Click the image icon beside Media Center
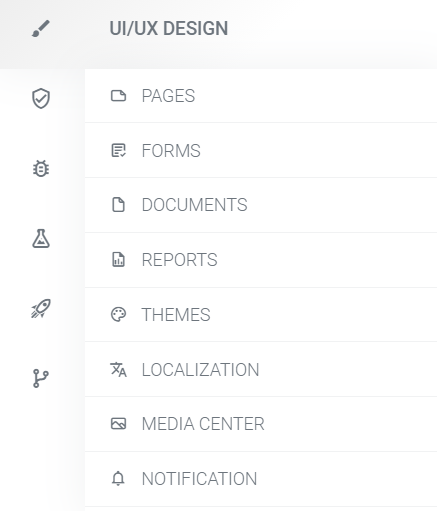This screenshot has height=511, width=437. point(118,424)
